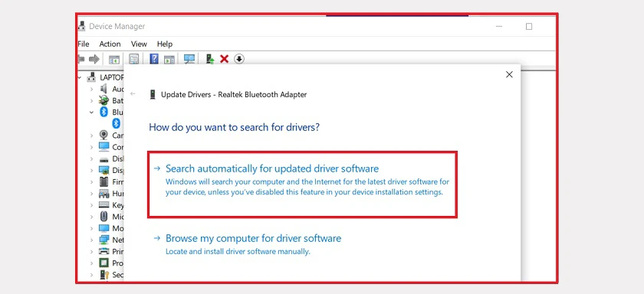This screenshot has width=644, height=294.
Task: Select the Computer category monitor icon
Action: 104,146
